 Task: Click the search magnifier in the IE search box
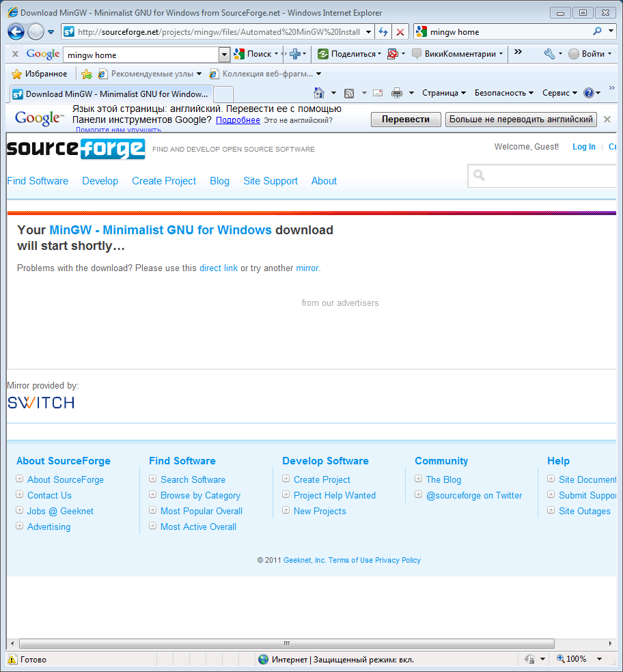point(597,31)
